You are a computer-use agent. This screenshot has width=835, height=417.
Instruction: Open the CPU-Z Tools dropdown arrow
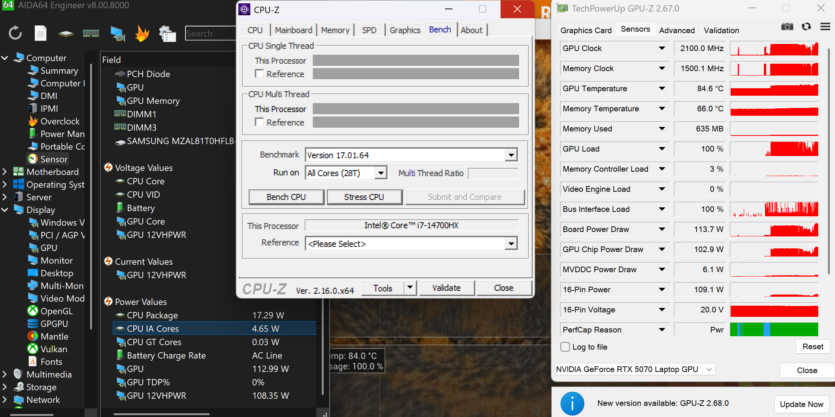click(x=410, y=288)
